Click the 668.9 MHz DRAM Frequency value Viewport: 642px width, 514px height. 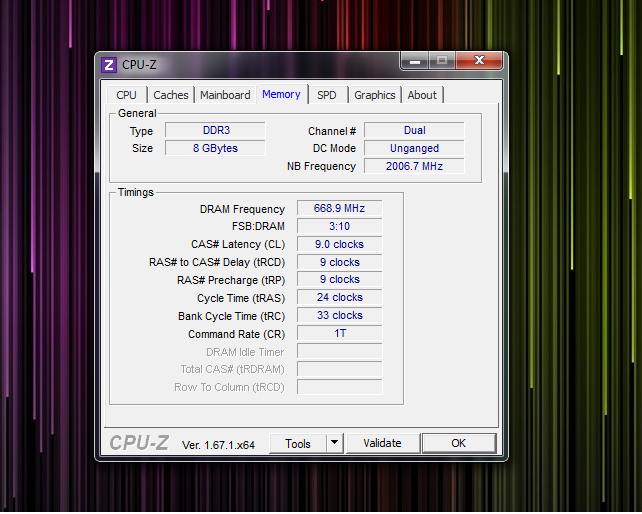click(x=339, y=208)
